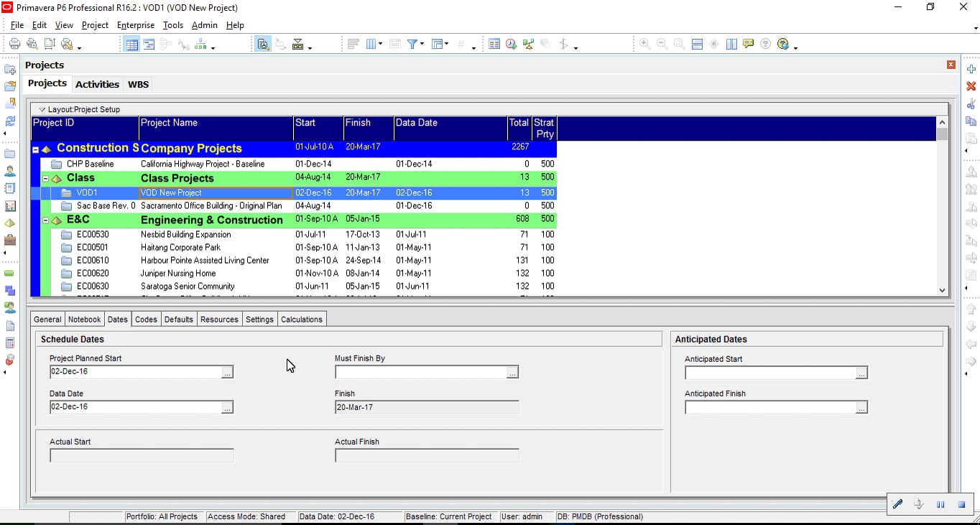Click the red Delete X icon on the right sidebar

pos(971,86)
